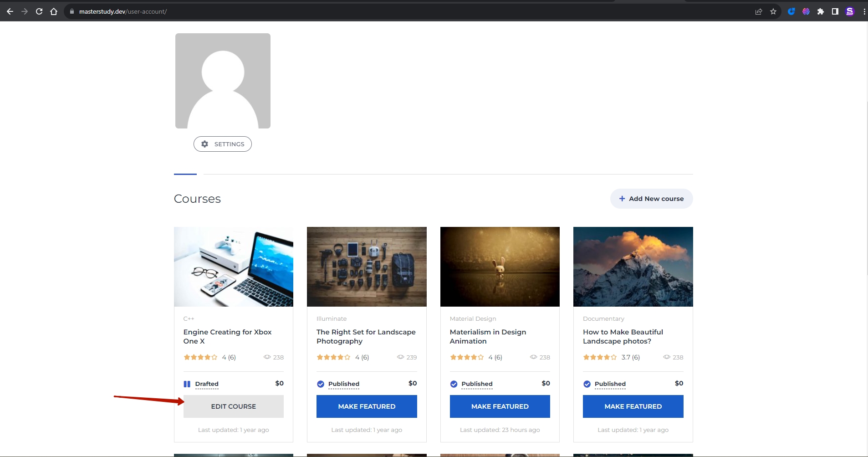Reload the current page
This screenshot has width=868, height=457.
[39, 11]
